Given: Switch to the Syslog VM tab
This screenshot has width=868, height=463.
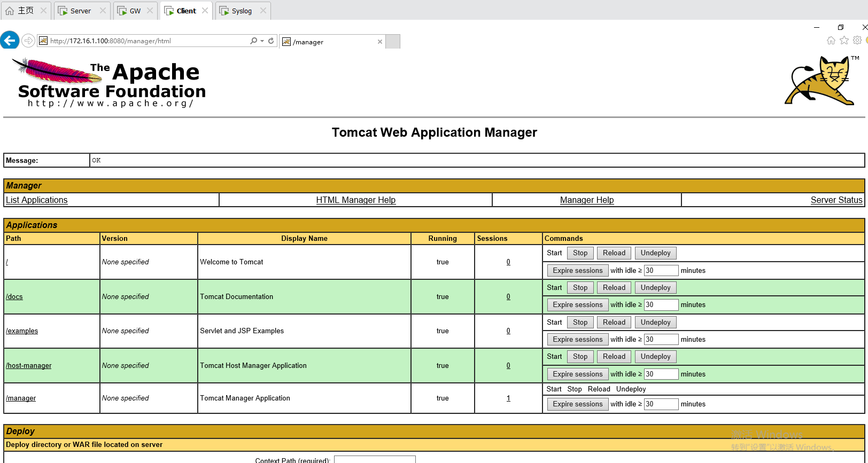Looking at the screenshot, I should 242,11.
